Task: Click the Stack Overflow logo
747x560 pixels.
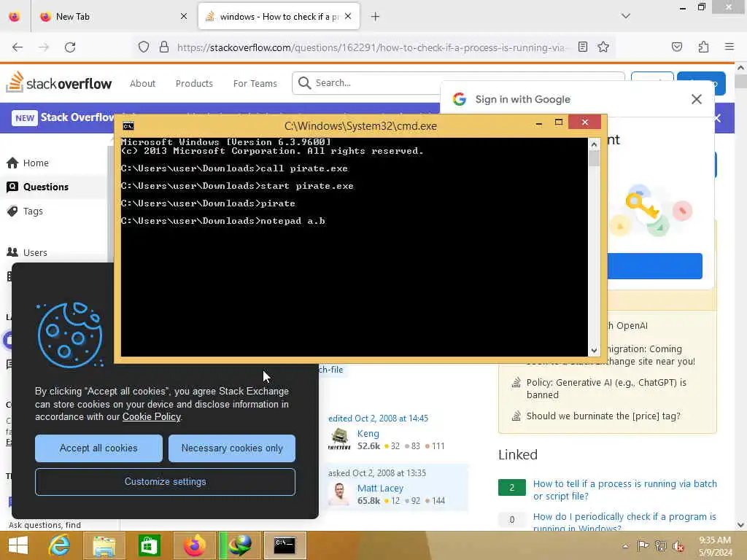Action: coord(59,82)
